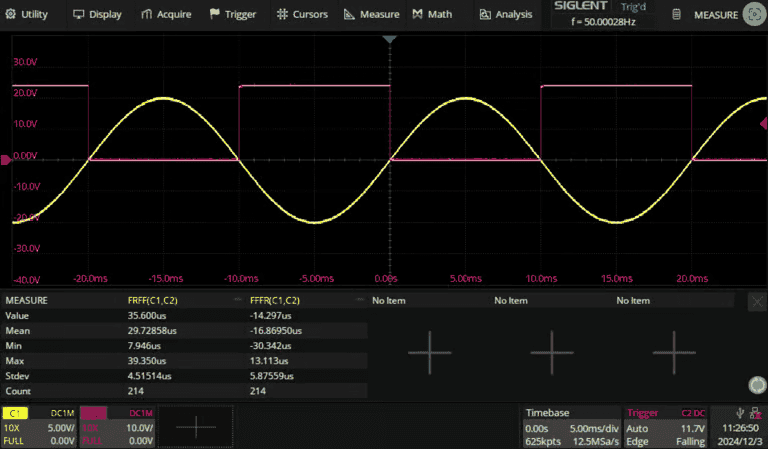Click the Utility gear icon
This screenshot has width=768, height=449.
coord(10,14)
